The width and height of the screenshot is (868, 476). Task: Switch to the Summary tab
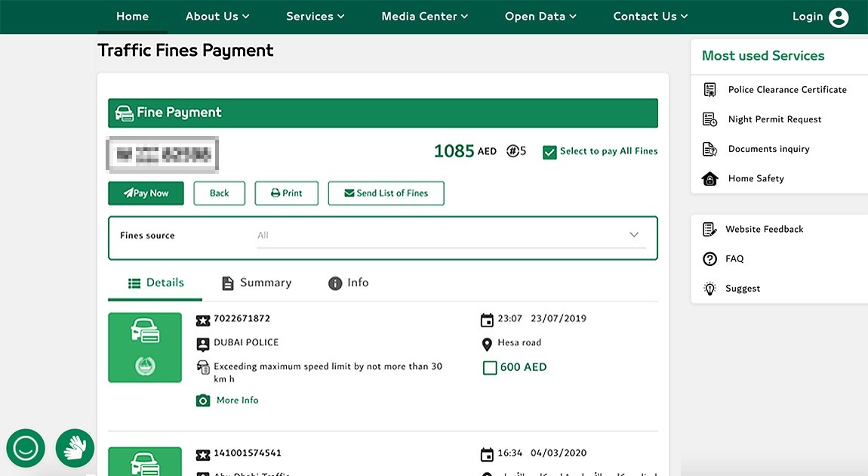coord(257,283)
